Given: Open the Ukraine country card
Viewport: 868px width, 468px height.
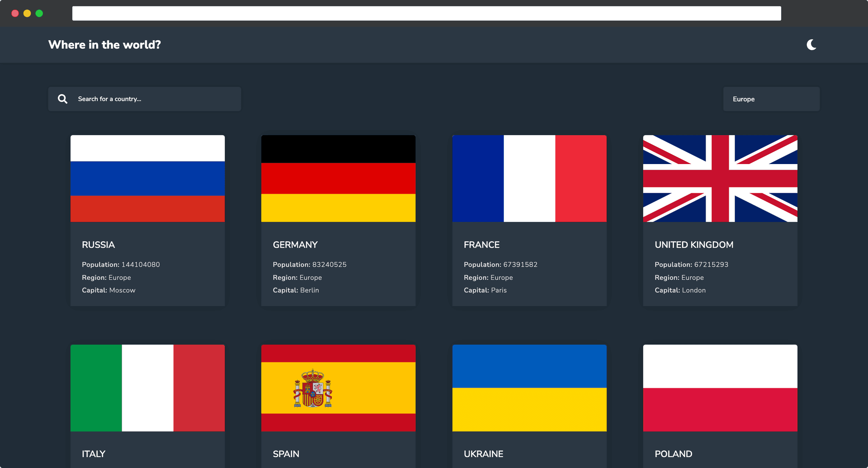Looking at the screenshot, I should pyautogui.click(x=529, y=388).
